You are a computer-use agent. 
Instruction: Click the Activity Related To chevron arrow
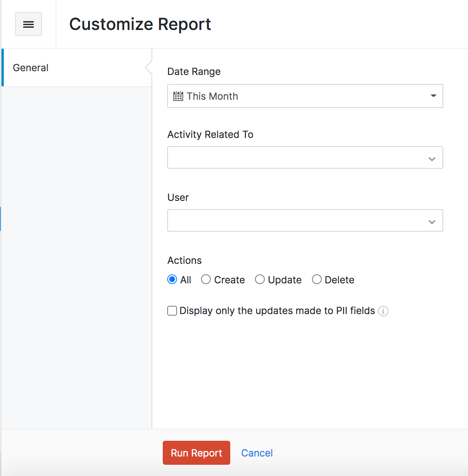point(432,159)
